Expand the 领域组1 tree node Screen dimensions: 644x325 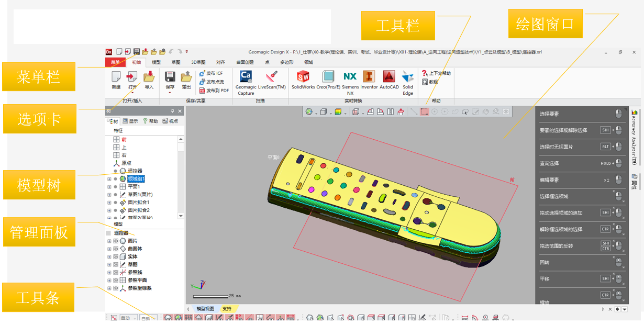point(109,178)
